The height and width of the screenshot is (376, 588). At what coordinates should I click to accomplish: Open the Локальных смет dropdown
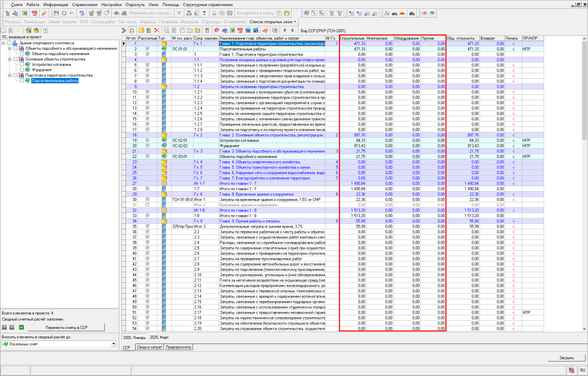tap(114, 344)
